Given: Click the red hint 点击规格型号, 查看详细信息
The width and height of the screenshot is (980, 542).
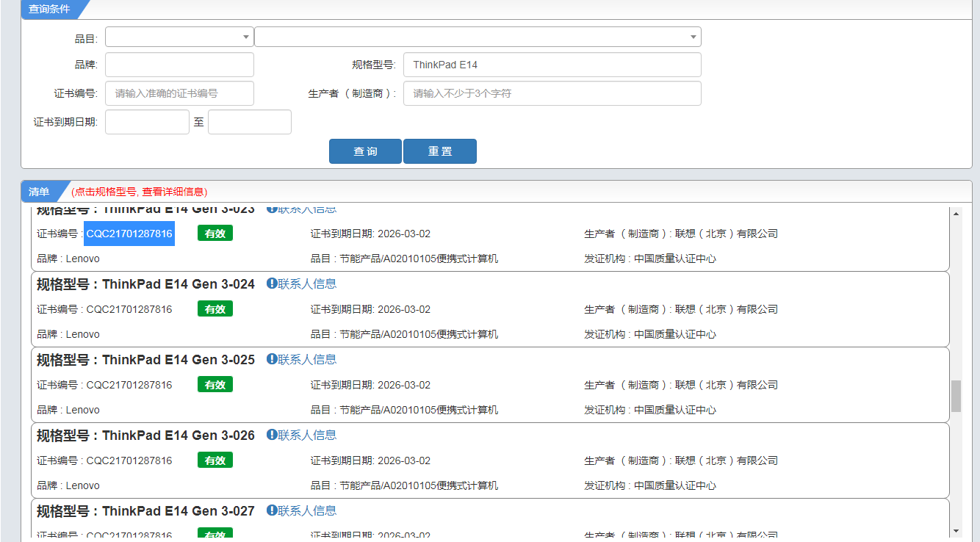Looking at the screenshot, I should (x=140, y=192).
